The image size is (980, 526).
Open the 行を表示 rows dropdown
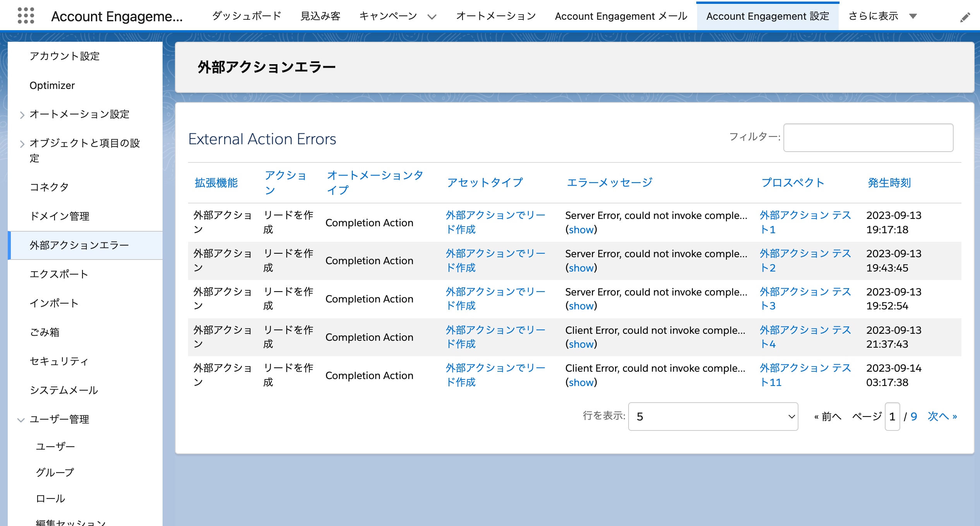(x=713, y=417)
